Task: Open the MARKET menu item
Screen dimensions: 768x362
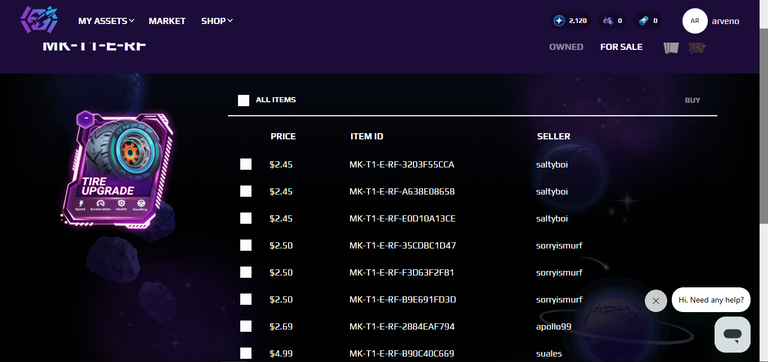Action: [167, 21]
